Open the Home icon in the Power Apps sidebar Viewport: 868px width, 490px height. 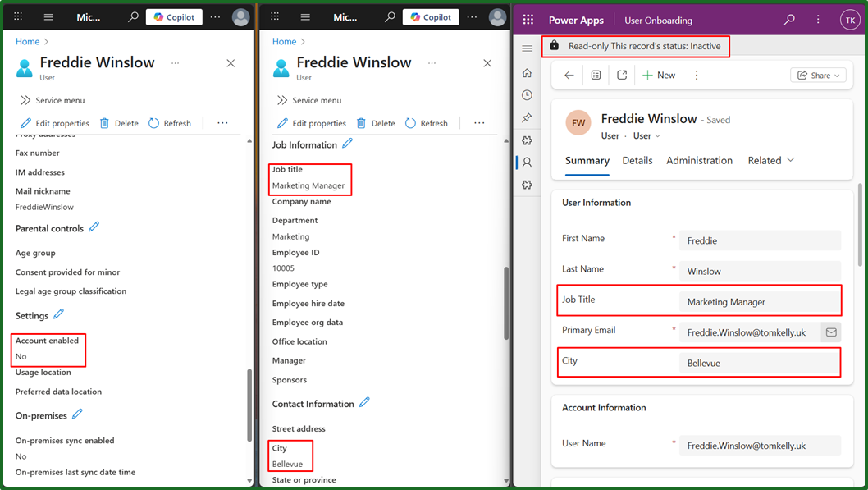pyautogui.click(x=527, y=72)
